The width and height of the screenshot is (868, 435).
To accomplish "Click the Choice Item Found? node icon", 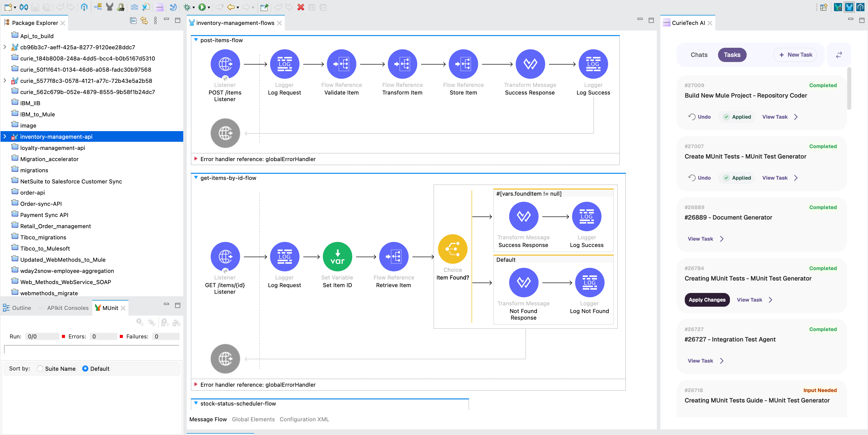I will [x=452, y=249].
